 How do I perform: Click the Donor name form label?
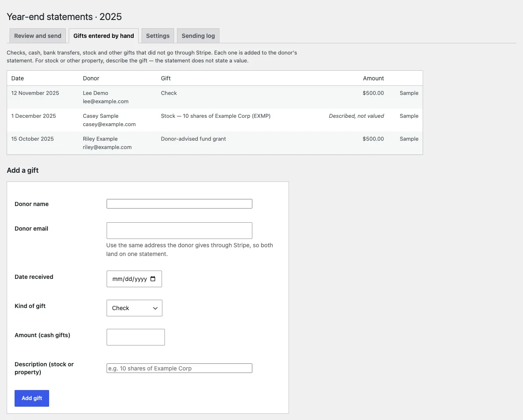pyautogui.click(x=32, y=204)
